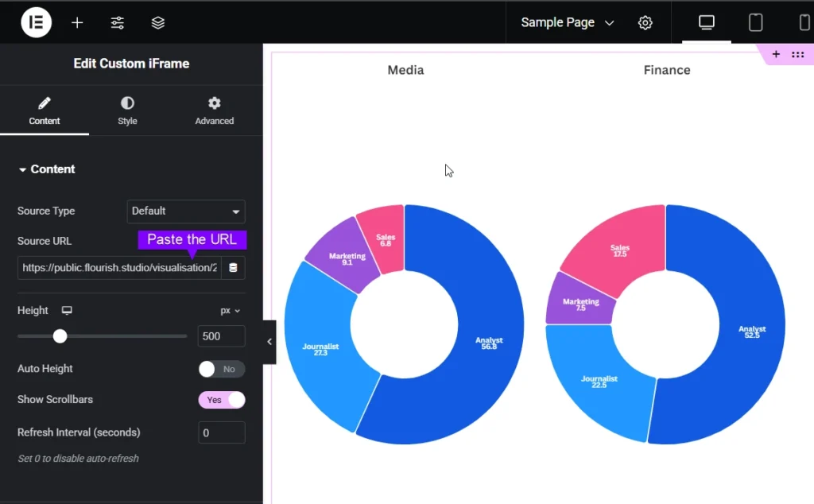The image size is (814, 504).
Task: Switch to the Advanced tab
Action: 214,111
